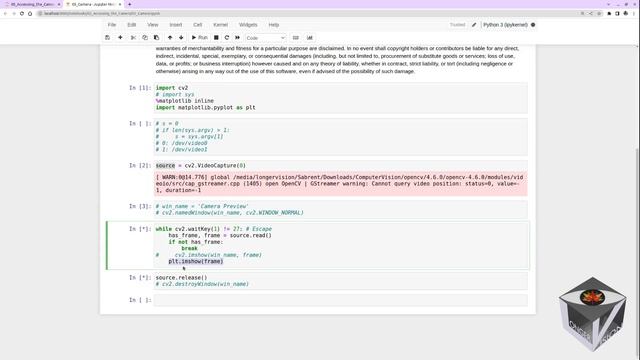Screen dimensions: 640x360
Task: Open the Edit menu
Action: pyautogui.click(x=131, y=25)
